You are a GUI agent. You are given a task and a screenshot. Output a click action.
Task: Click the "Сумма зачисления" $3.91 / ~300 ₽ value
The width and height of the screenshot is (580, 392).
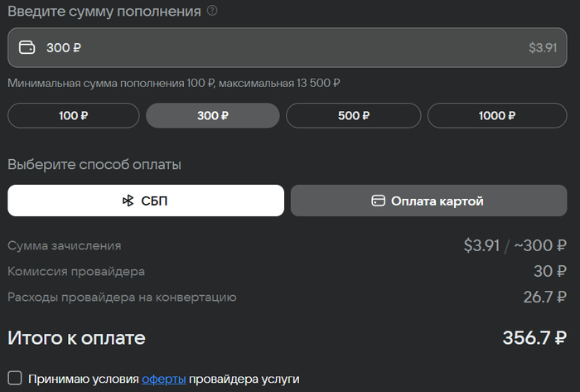tap(515, 245)
